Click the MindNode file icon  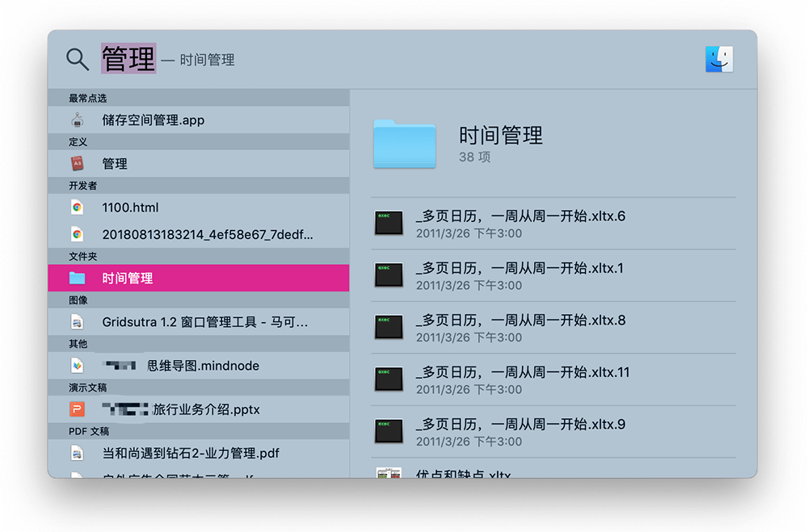point(78,366)
